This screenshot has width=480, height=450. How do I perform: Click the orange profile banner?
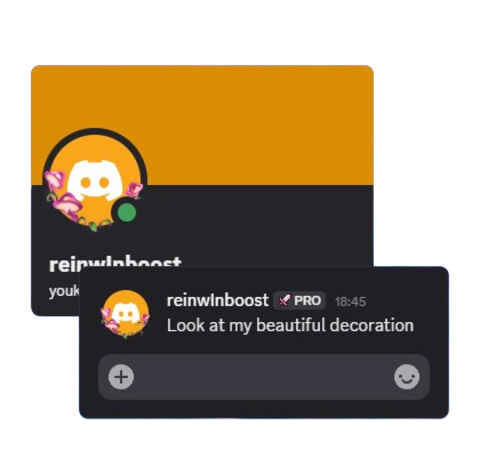coord(202,125)
